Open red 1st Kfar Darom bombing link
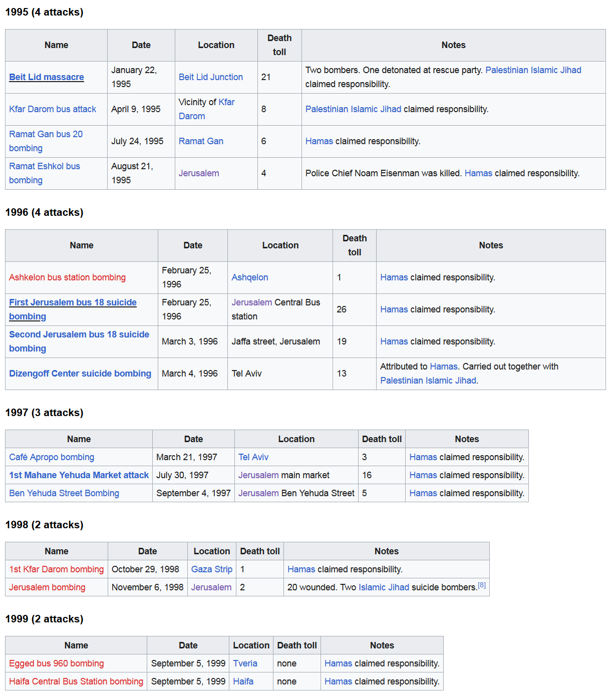 (56, 569)
